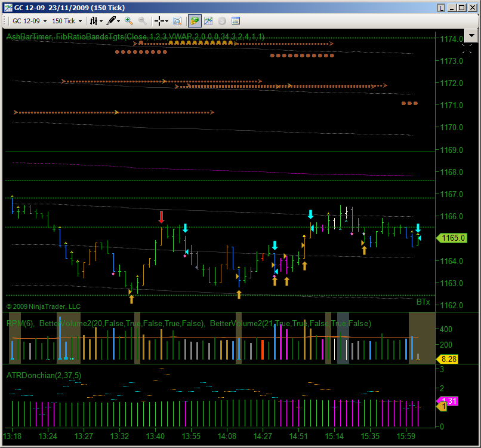The height and width of the screenshot is (448, 481).
Task: Click the 13:40 time axis label
Action: pyautogui.click(x=155, y=436)
